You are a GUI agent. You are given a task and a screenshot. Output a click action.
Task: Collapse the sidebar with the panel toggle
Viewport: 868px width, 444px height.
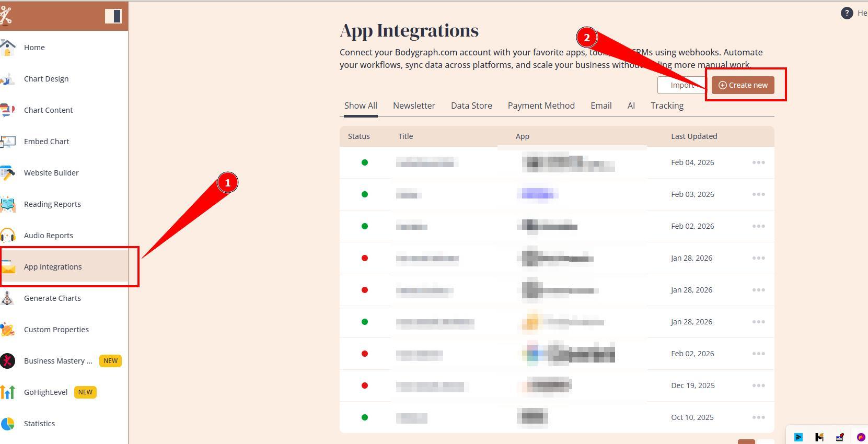pyautogui.click(x=113, y=16)
